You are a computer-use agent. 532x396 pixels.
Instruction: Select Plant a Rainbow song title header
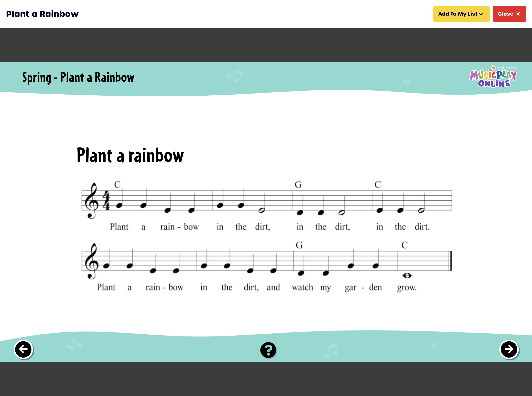pyautogui.click(x=42, y=13)
